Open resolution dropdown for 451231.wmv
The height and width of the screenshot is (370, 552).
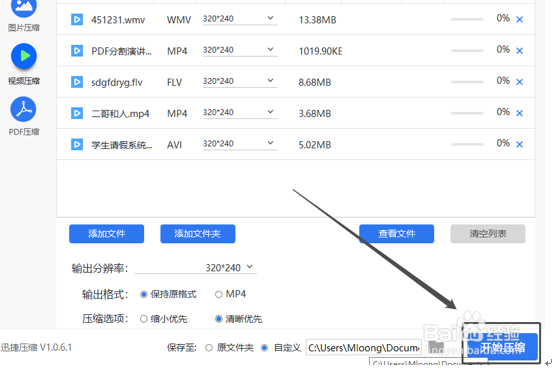point(240,19)
